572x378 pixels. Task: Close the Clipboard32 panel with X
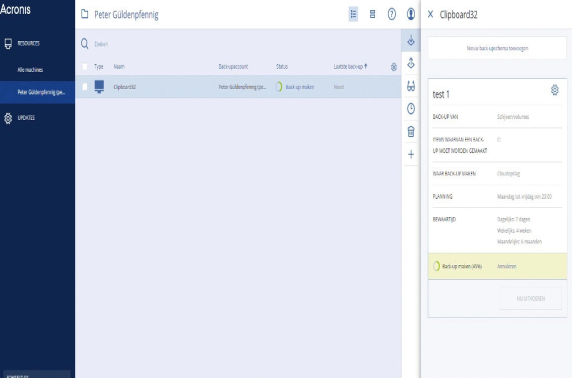[x=430, y=14]
